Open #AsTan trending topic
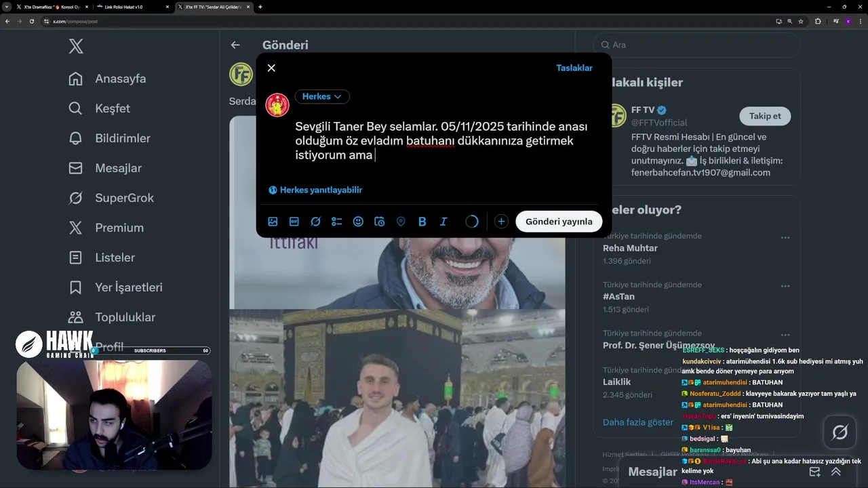Image resolution: width=868 pixels, height=488 pixels. coord(618,297)
